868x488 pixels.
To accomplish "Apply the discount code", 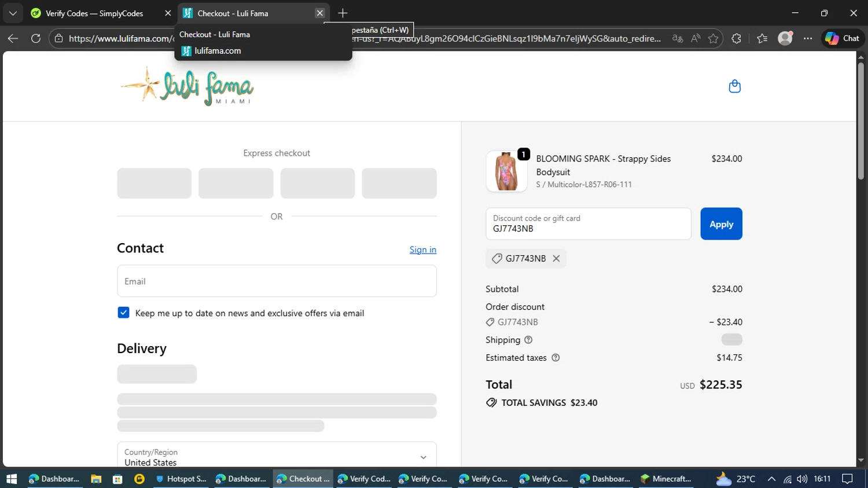I will click(x=721, y=224).
